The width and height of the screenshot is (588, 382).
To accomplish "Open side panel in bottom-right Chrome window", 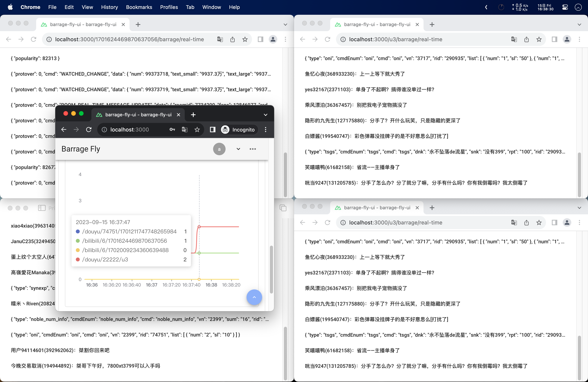I will (554, 222).
